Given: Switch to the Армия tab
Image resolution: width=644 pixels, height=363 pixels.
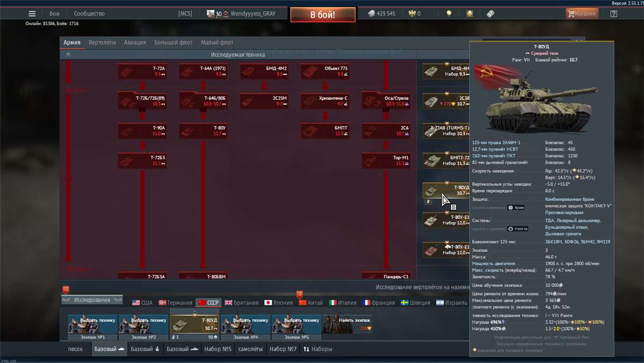Looking at the screenshot, I should (72, 42).
